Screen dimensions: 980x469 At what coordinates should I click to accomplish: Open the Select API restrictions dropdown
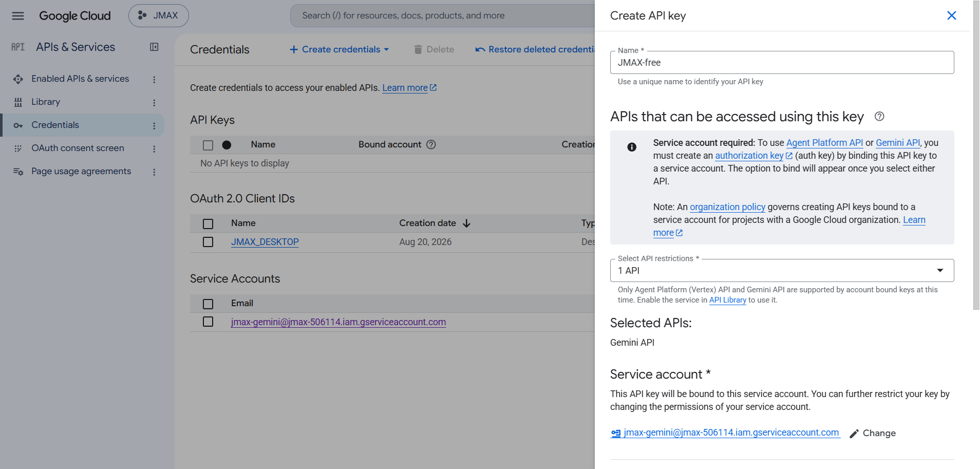(782, 271)
